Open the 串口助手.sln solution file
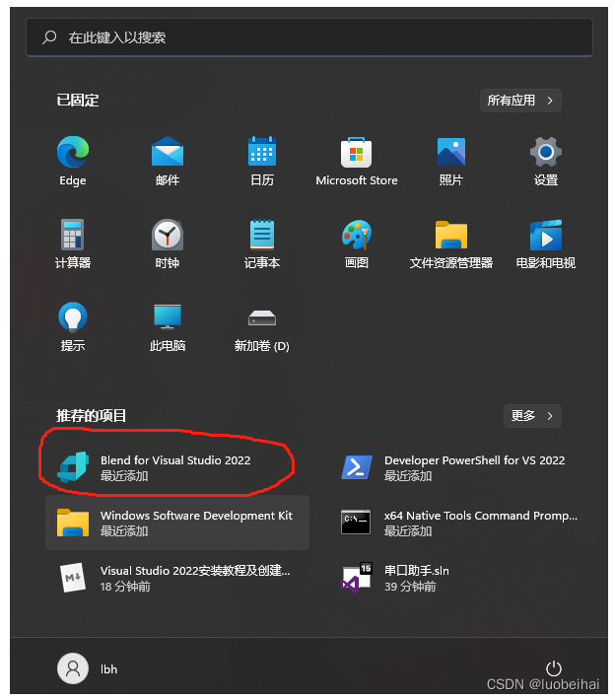This screenshot has width=615, height=700. click(x=461, y=578)
